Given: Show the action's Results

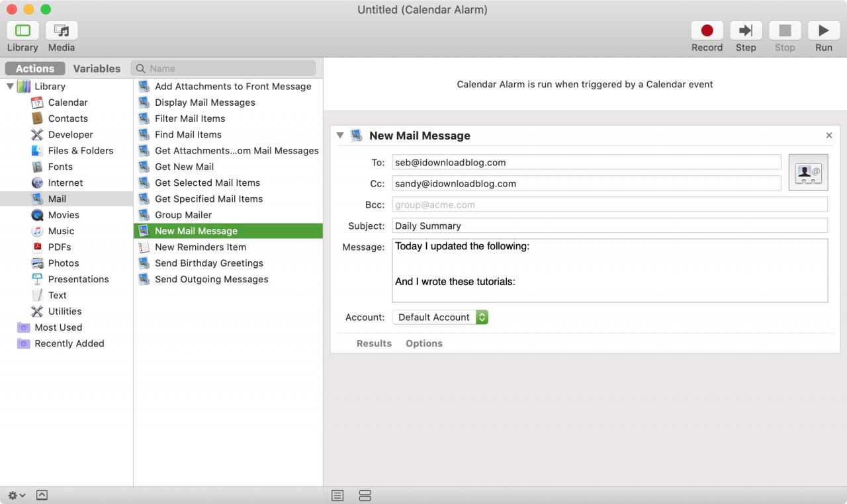Looking at the screenshot, I should point(374,343).
